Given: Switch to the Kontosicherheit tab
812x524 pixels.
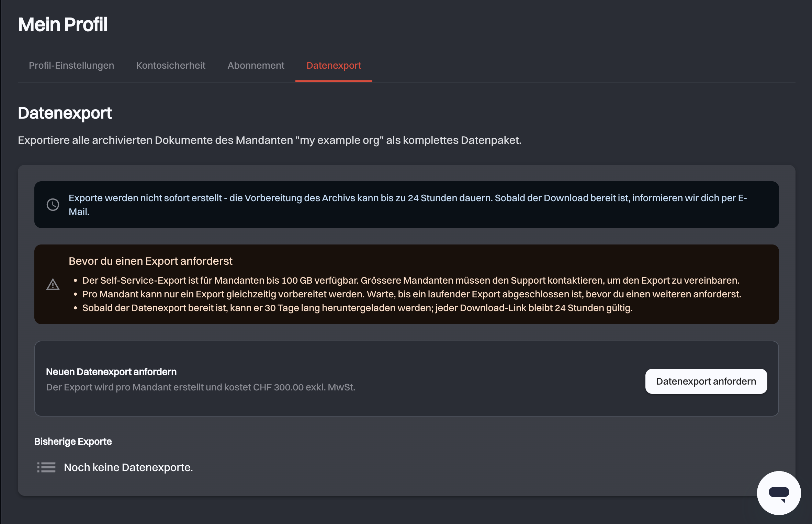Looking at the screenshot, I should 171,65.
